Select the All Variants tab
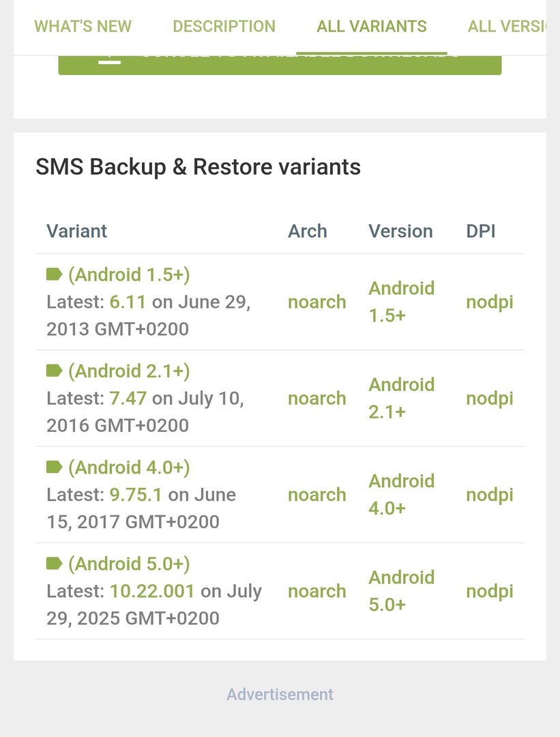 point(372,27)
